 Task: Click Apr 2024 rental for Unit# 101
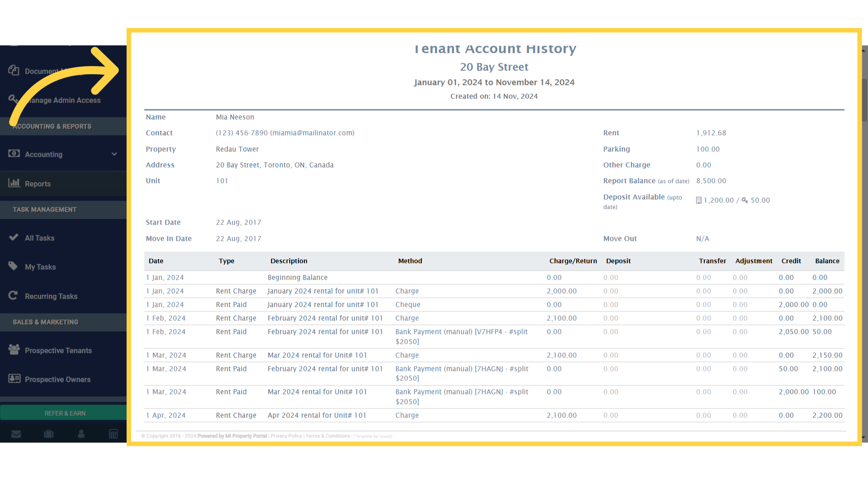click(x=317, y=415)
